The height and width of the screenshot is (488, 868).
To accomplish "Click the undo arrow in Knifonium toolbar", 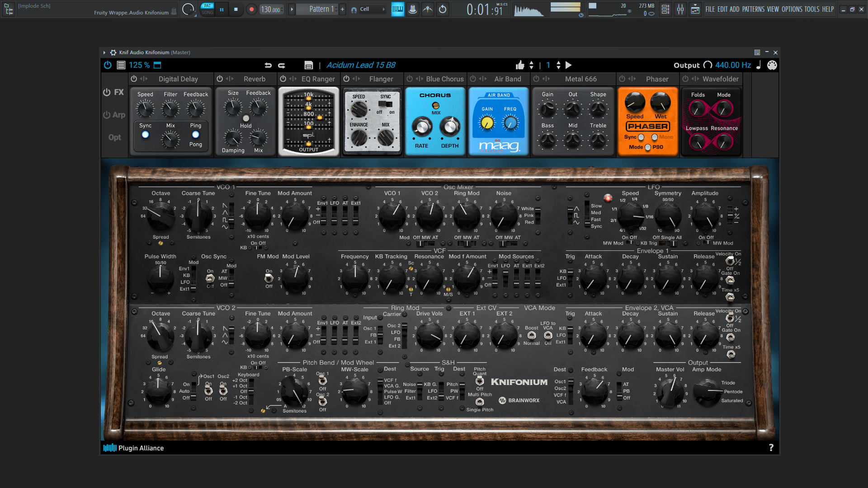I will (268, 65).
